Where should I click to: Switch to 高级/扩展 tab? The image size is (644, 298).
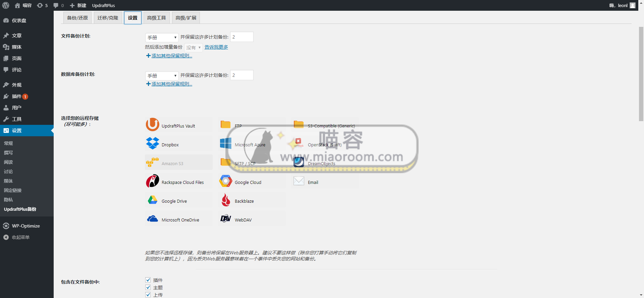point(186,18)
